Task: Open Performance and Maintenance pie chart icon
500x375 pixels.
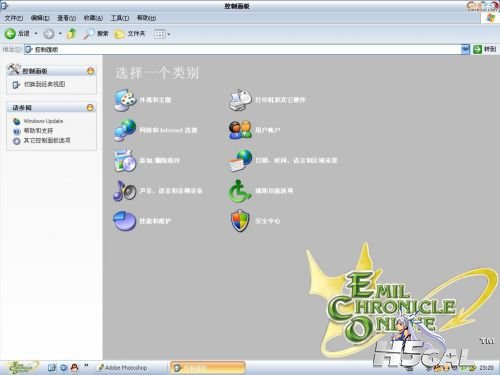Action: [125, 221]
